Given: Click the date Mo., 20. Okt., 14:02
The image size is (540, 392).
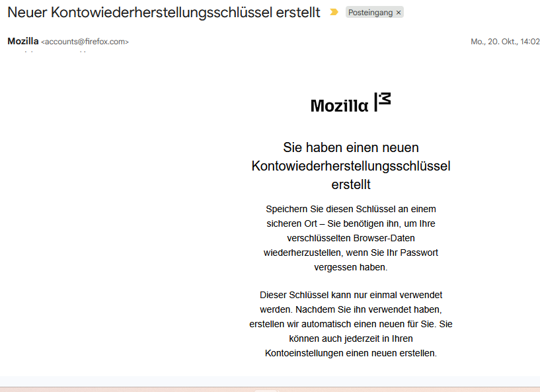Looking at the screenshot, I should [505, 42].
